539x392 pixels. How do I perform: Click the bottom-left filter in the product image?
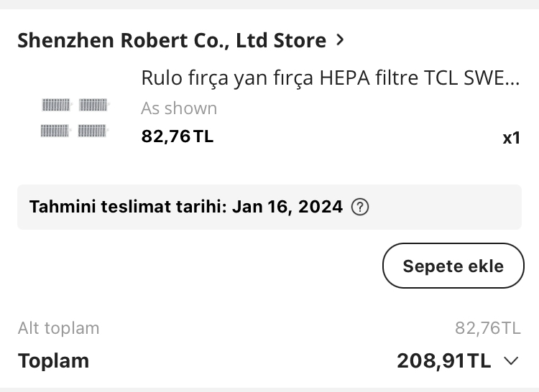(x=55, y=131)
